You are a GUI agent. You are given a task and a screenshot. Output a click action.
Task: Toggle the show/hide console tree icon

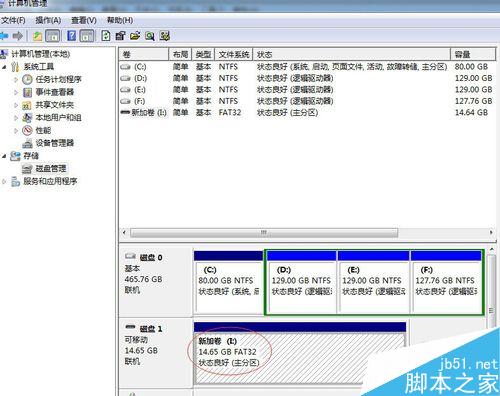[53, 36]
